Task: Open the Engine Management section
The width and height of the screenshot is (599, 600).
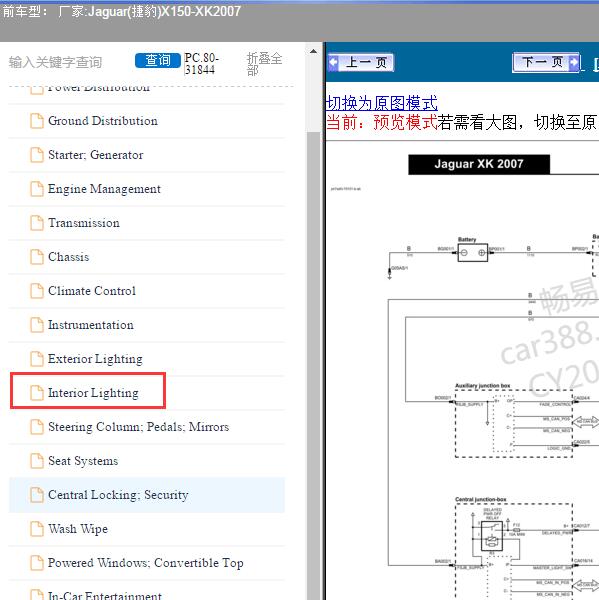Action: [104, 189]
